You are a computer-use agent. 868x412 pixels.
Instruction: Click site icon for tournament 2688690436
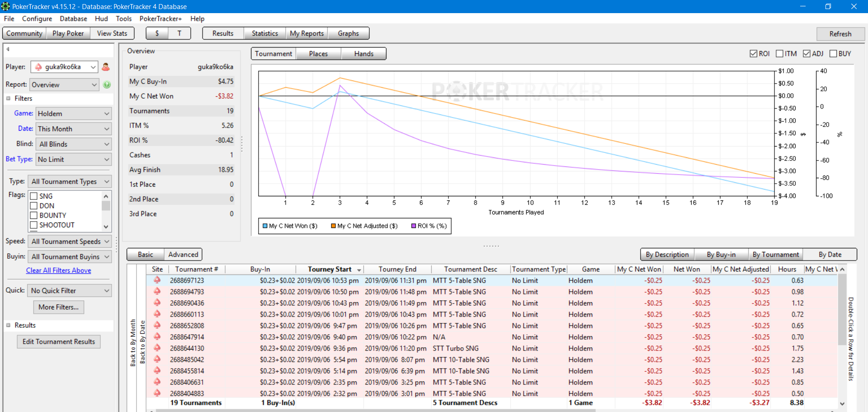pyautogui.click(x=157, y=303)
